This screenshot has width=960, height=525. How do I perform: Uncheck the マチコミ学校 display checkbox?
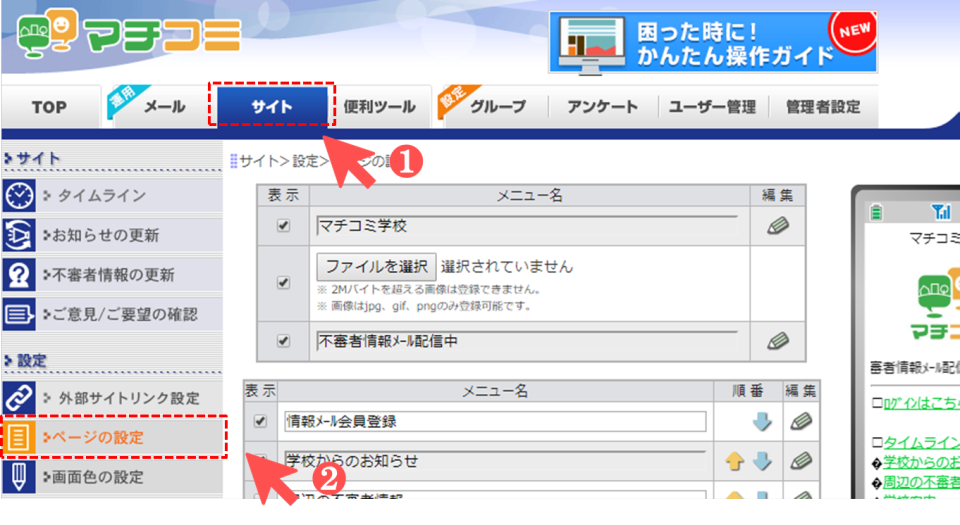pos(283,226)
